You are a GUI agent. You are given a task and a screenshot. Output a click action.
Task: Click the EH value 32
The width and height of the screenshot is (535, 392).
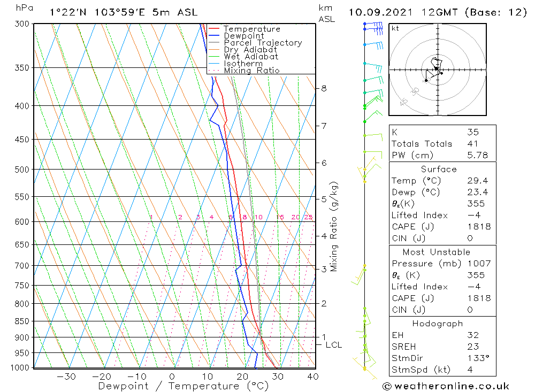point(473,335)
